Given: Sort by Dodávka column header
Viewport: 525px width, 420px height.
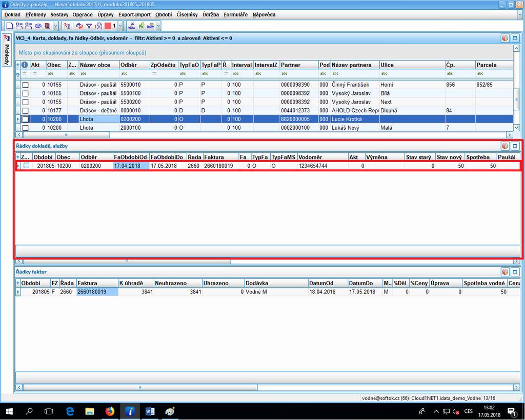Looking at the screenshot, I should coord(276,283).
